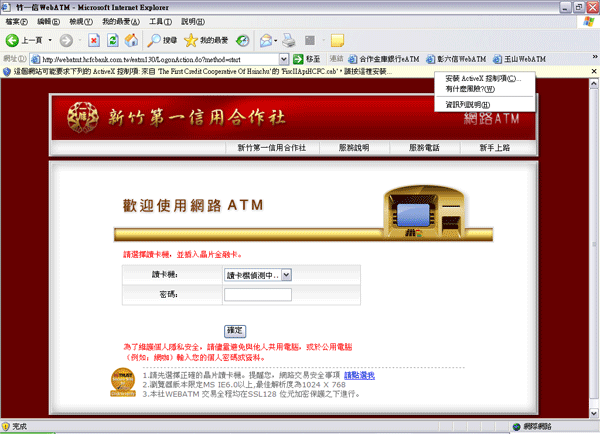Open the 合作金庫銀行eATM links bookmark

(x=384, y=59)
